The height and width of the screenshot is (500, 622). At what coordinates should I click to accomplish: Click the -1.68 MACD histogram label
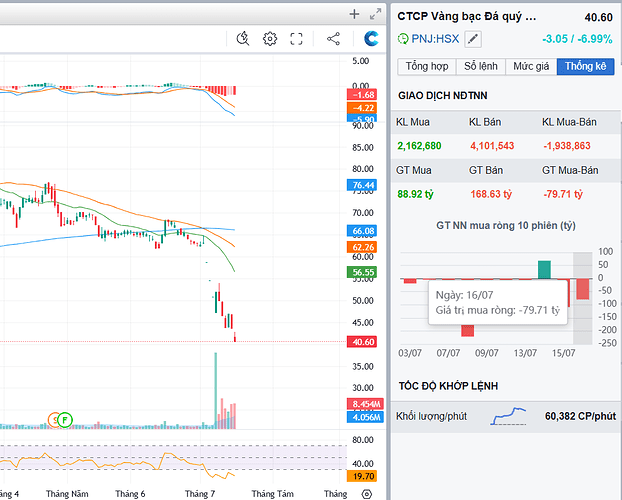(362, 95)
